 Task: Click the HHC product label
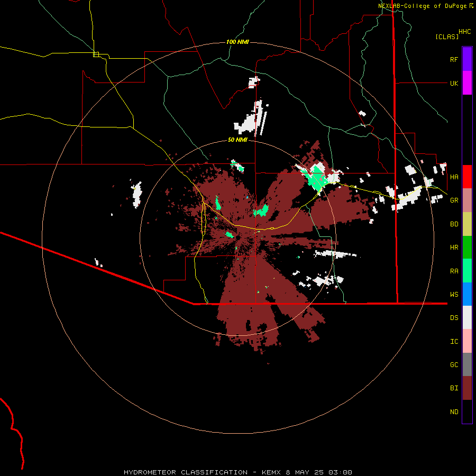pos(464,32)
